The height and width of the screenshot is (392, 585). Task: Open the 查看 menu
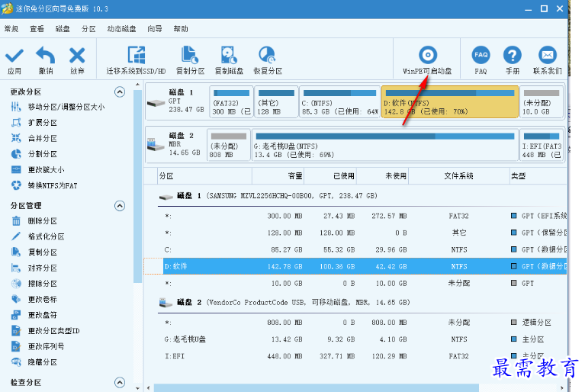tap(37, 29)
